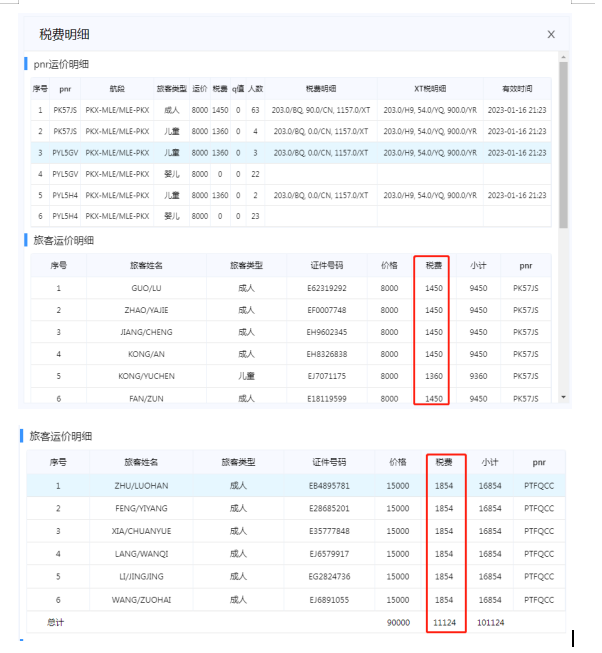
Task: Click passenger FENG/YIYANG name
Action: click(x=142, y=509)
